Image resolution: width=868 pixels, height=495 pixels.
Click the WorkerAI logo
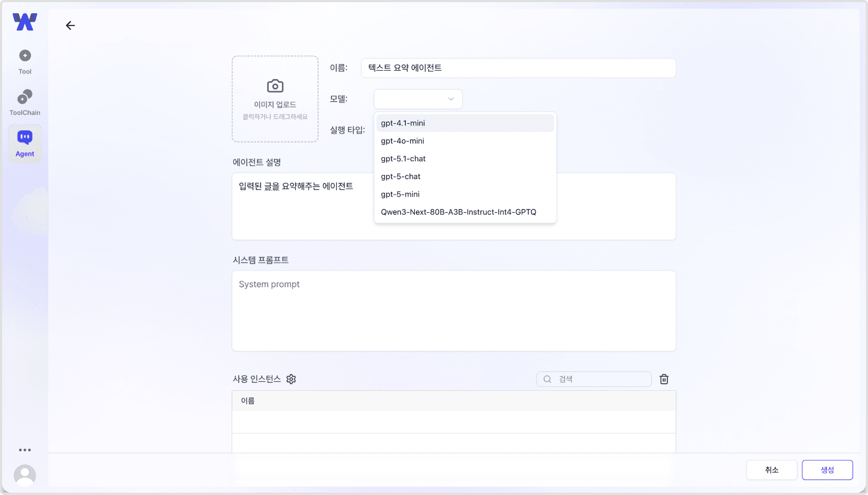tap(24, 22)
